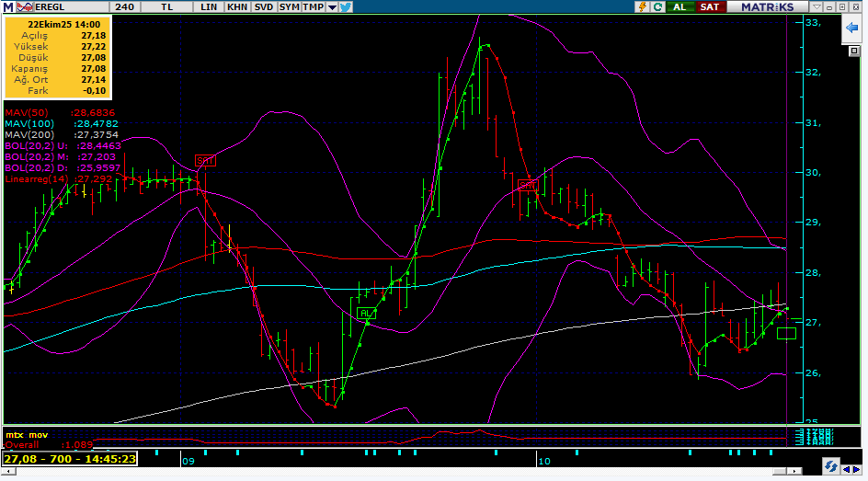Click the blue back arrow icon
This screenshot has height=481, width=868.
tap(851, 29)
